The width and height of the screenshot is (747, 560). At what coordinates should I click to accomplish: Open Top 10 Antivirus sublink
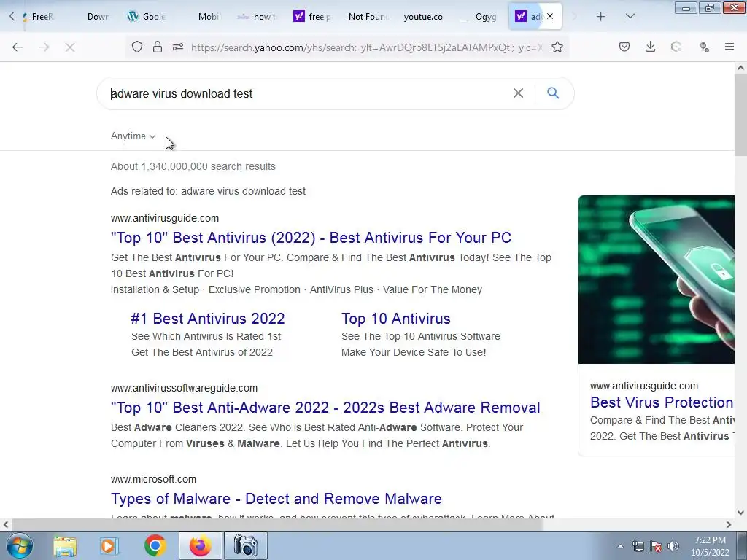[395, 319]
